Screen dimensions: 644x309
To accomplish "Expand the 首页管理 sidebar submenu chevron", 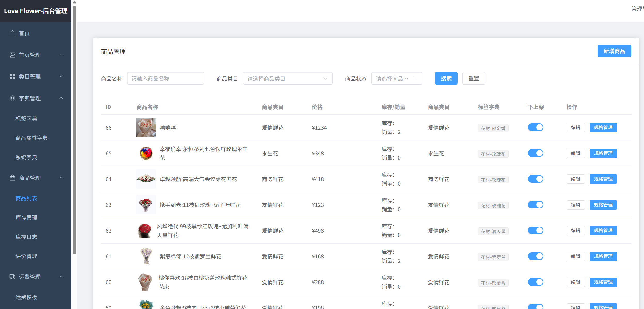I will pos(61,55).
